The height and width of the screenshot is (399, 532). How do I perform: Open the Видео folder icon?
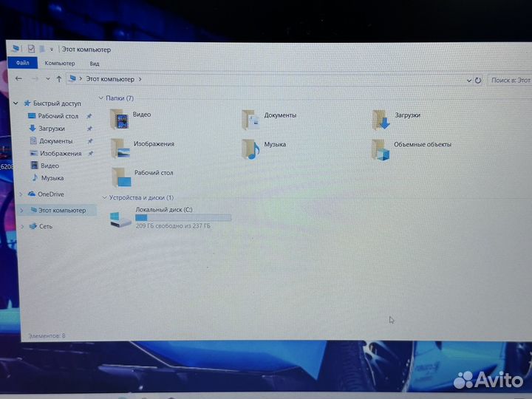[x=120, y=120]
